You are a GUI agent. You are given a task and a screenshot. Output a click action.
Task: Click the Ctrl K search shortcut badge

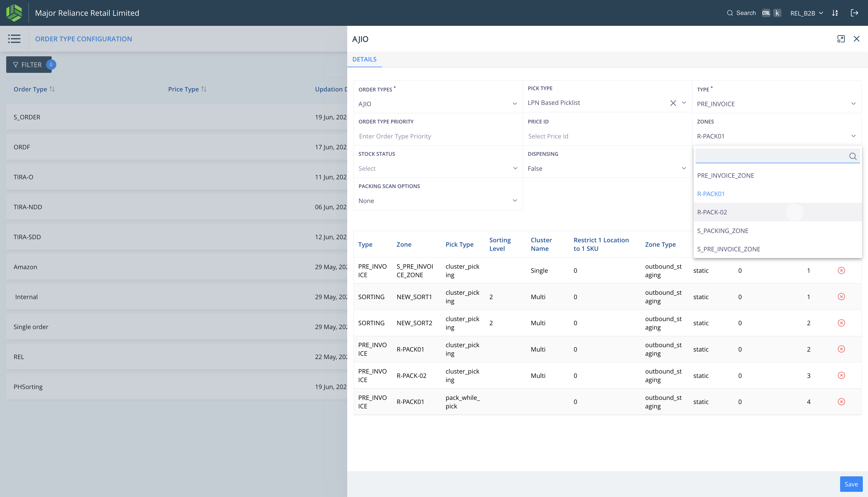coord(771,13)
